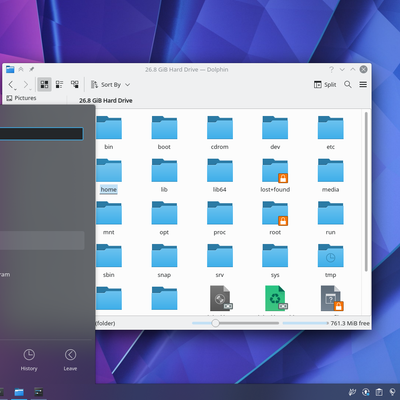This screenshot has width=400, height=400.
Task: Click the 26.8 GiB Hard Drive breadcrumb
Action: 106,100
